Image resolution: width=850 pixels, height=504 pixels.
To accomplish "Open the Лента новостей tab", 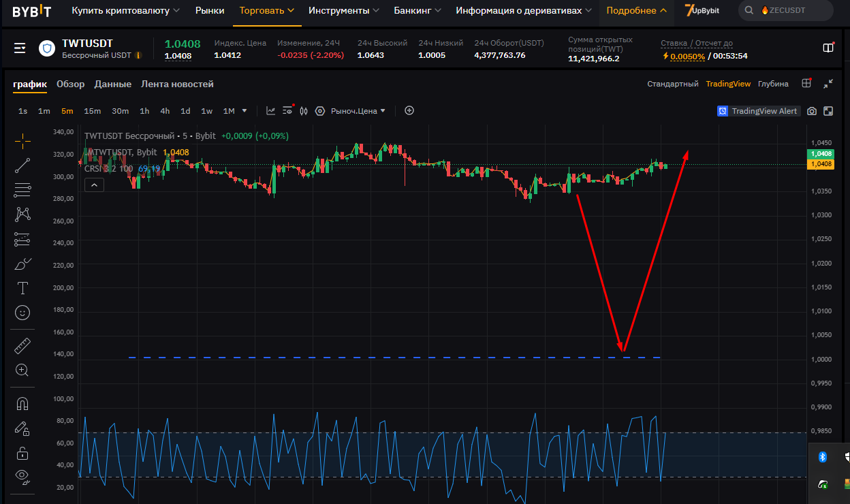I will [x=177, y=84].
